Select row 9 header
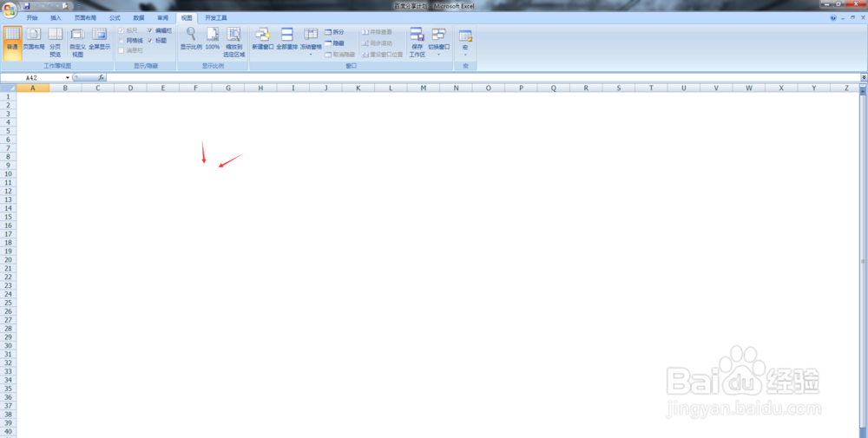This screenshot has height=438, width=868. pyautogui.click(x=9, y=165)
